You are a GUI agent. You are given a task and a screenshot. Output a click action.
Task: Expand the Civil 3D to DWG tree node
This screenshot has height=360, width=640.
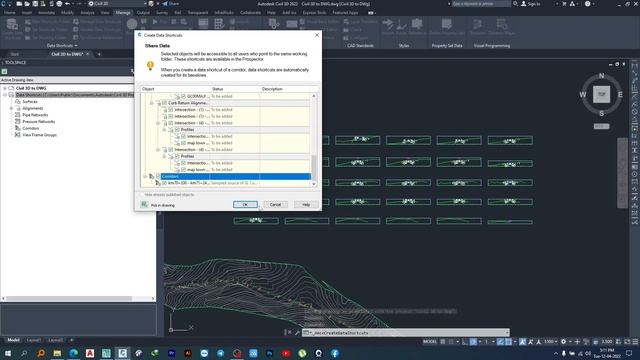[4, 88]
